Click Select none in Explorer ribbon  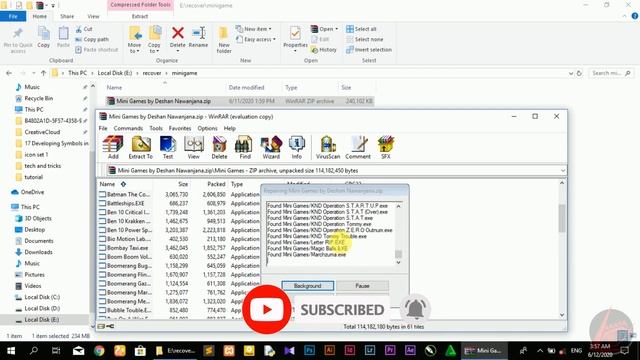364,39
